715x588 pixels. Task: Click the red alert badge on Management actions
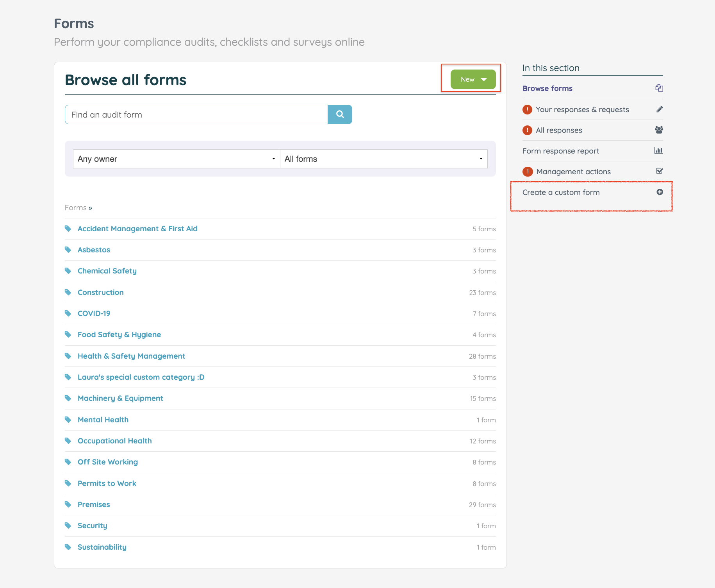(x=528, y=172)
